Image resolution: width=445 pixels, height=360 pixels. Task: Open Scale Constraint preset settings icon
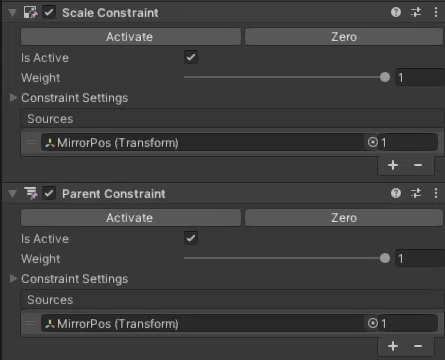(416, 12)
